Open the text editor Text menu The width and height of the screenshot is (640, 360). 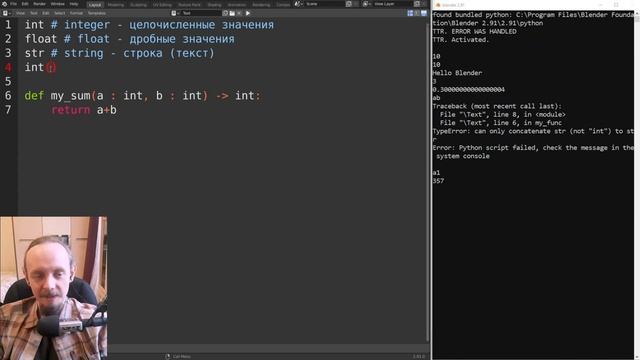coord(34,13)
